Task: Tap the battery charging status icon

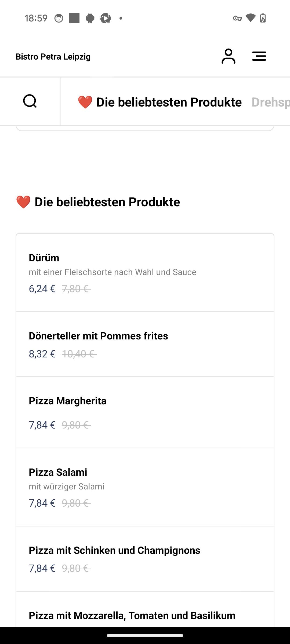Action: (263, 18)
